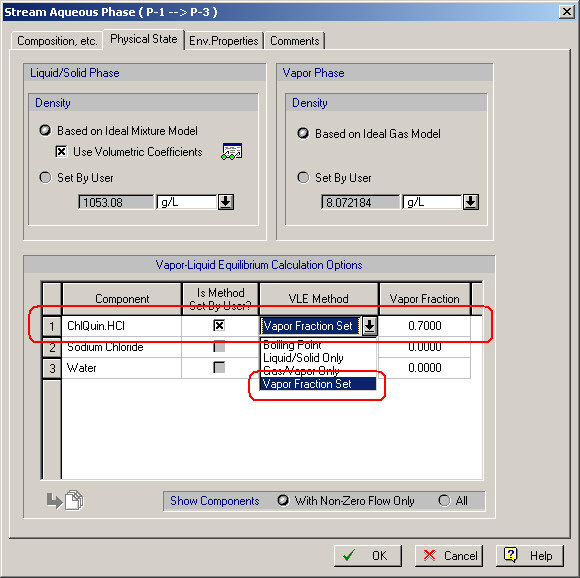Show All components radio option

coord(444,501)
